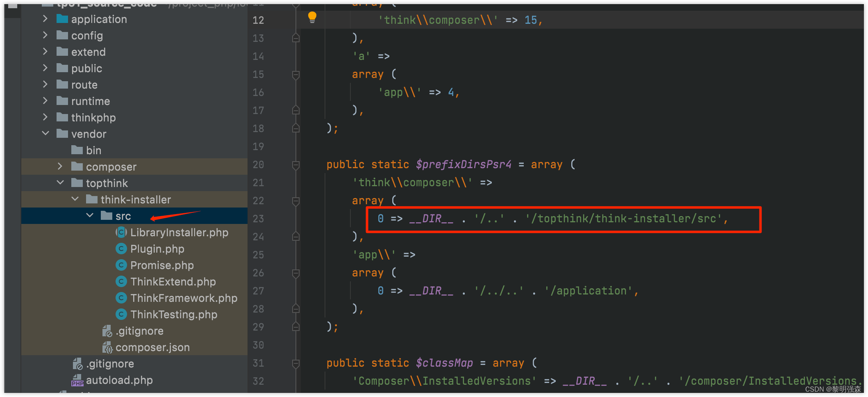Select the thinkphp folder icon
Image resolution: width=868 pixels, height=397 pixels.
62,117
